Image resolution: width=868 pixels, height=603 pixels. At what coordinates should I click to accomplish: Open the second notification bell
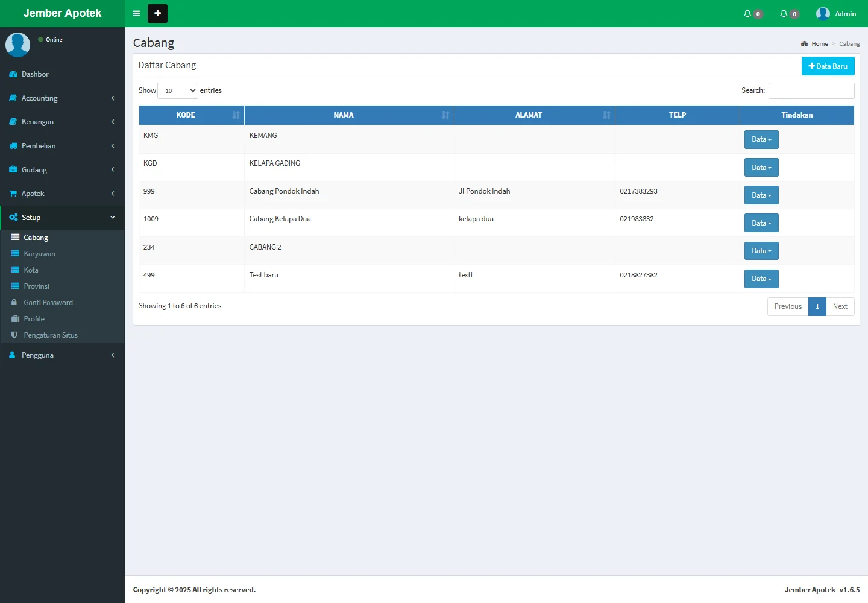tap(784, 14)
